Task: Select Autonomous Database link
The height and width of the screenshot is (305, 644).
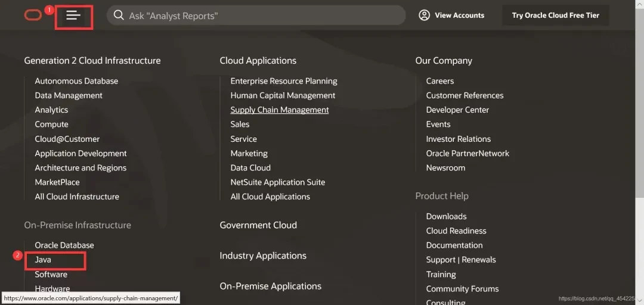Action: tap(76, 81)
